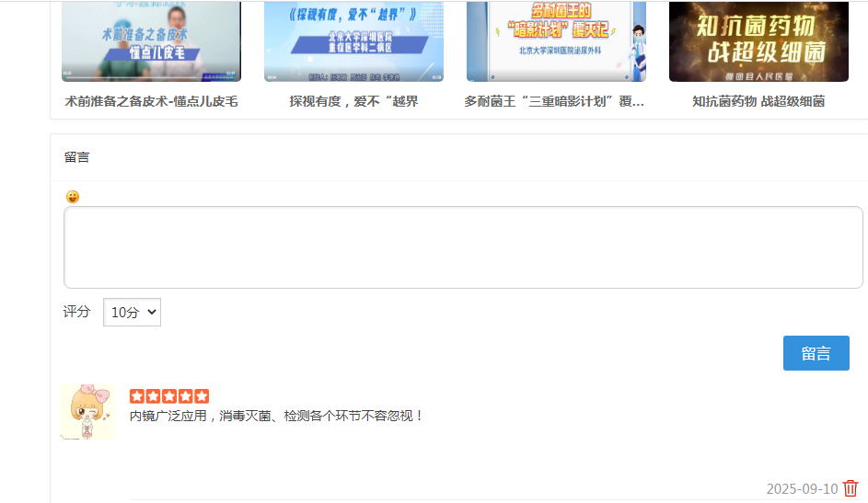Open the 多耐菌王 暗影计划 video thumbnail

556,41
